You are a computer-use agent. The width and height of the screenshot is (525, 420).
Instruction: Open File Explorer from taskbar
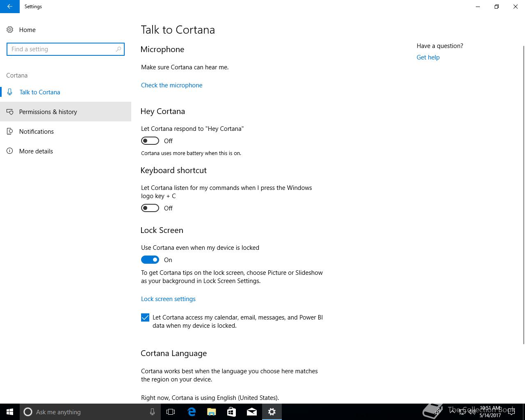pyautogui.click(x=212, y=412)
